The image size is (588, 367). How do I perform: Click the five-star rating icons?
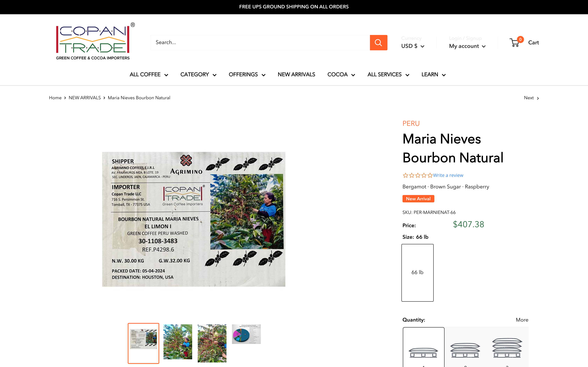pyautogui.click(x=417, y=175)
